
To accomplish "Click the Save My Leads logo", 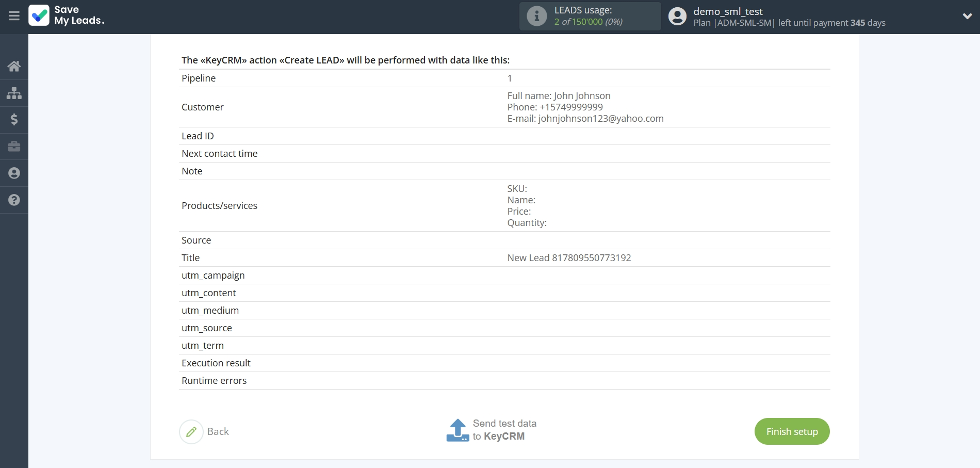I will [66, 16].
